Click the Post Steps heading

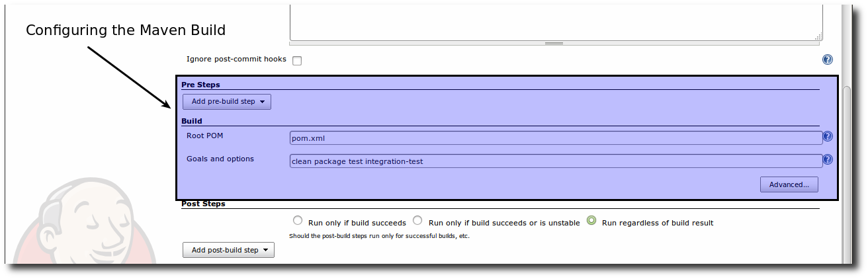point(203,204)
